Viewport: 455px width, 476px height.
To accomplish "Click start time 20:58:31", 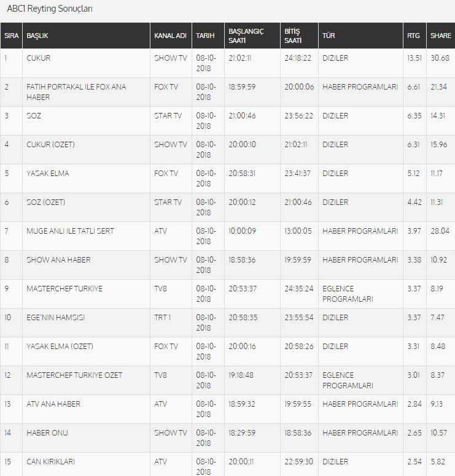I will pos(242,174).
